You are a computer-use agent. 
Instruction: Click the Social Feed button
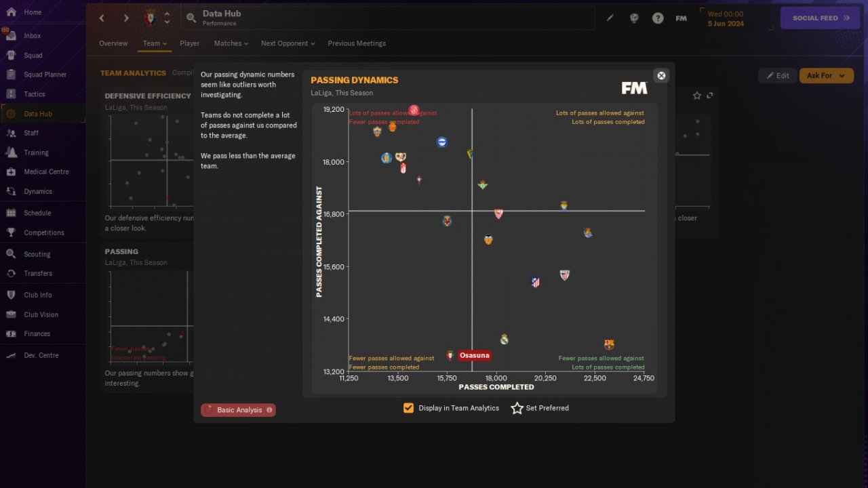coord(821,18)
